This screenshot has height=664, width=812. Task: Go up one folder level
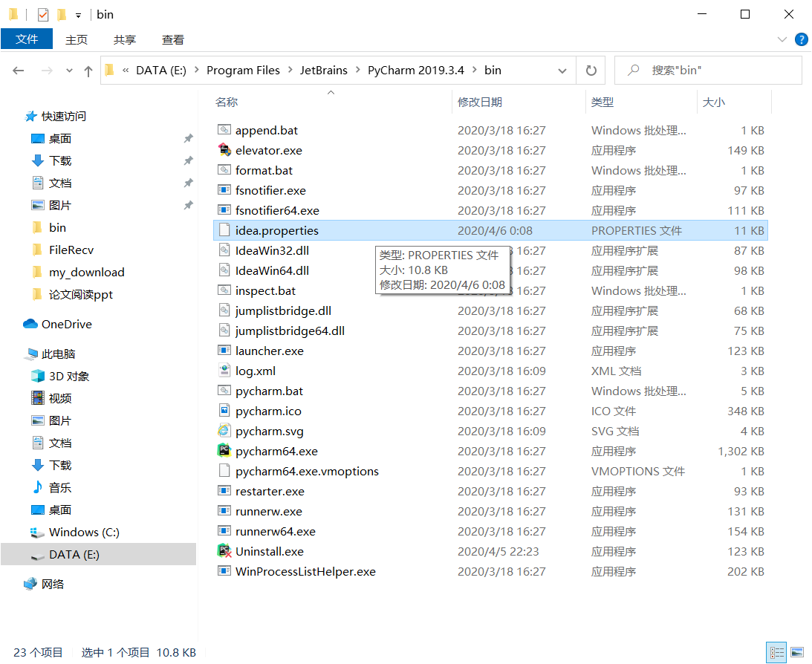[88, 71]
